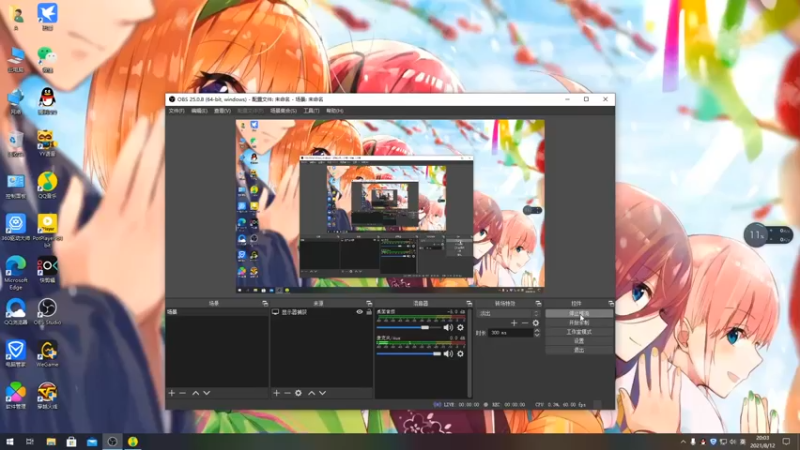Undock the Scenes panel
Viewport: 800px width, 450px height.
click(265, 304)
